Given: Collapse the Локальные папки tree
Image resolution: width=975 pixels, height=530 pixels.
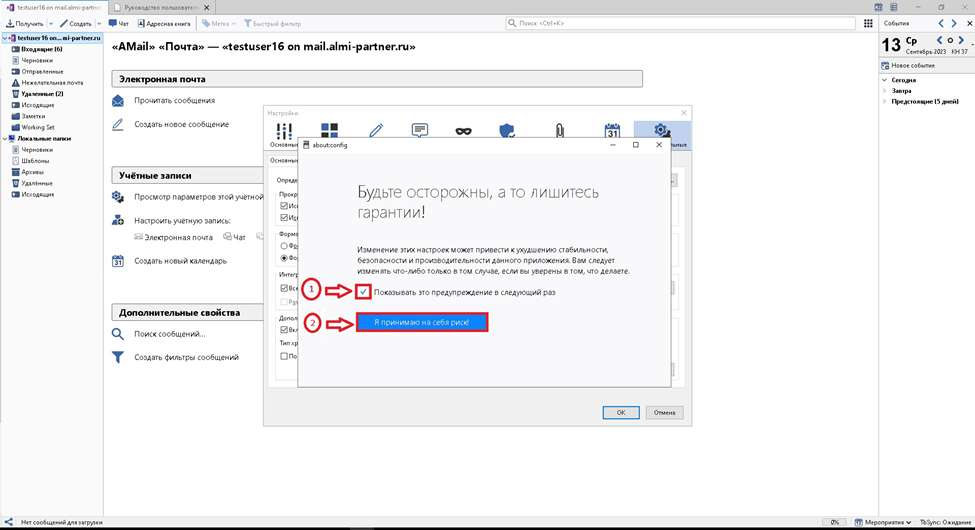Looking at the screenshot, I should click(x=5, y=139).
